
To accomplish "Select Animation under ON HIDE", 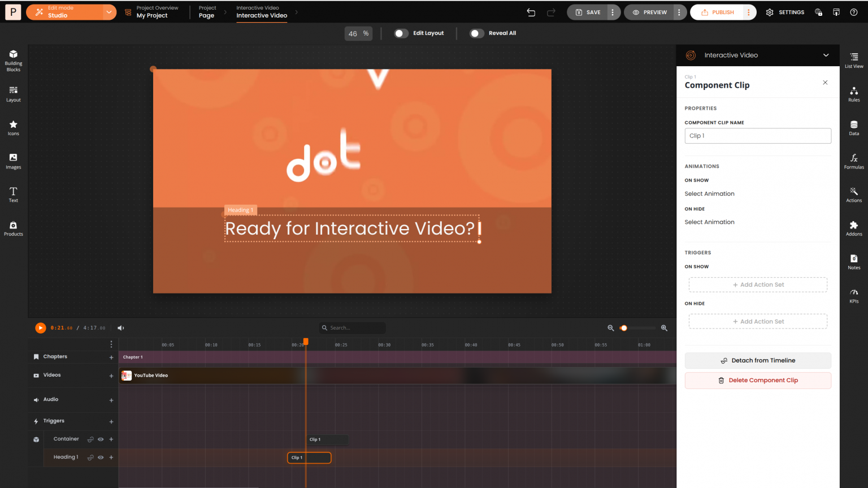I will [709, 222].
